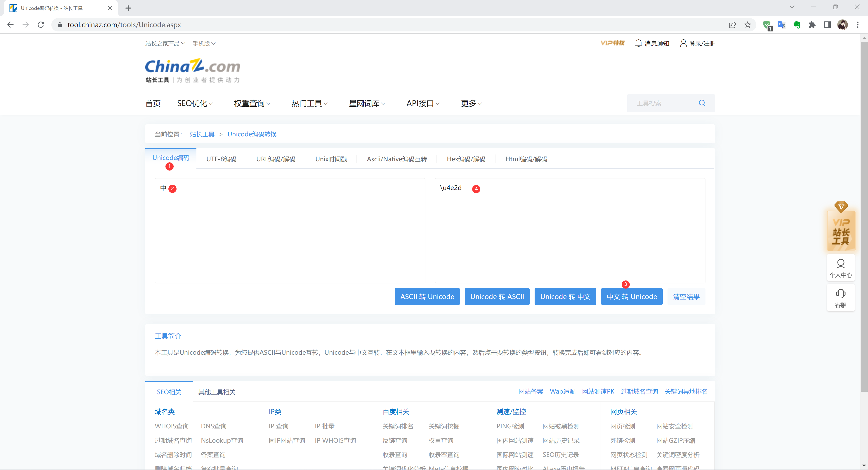Switch to the UTF-8编码 tab

tap(221, 159)
